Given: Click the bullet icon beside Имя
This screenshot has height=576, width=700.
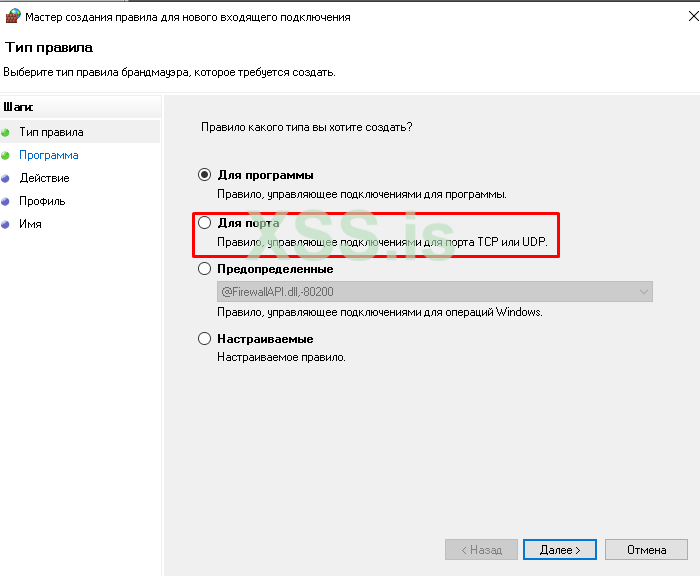Looking at the screenshot, I should point(5,224).
